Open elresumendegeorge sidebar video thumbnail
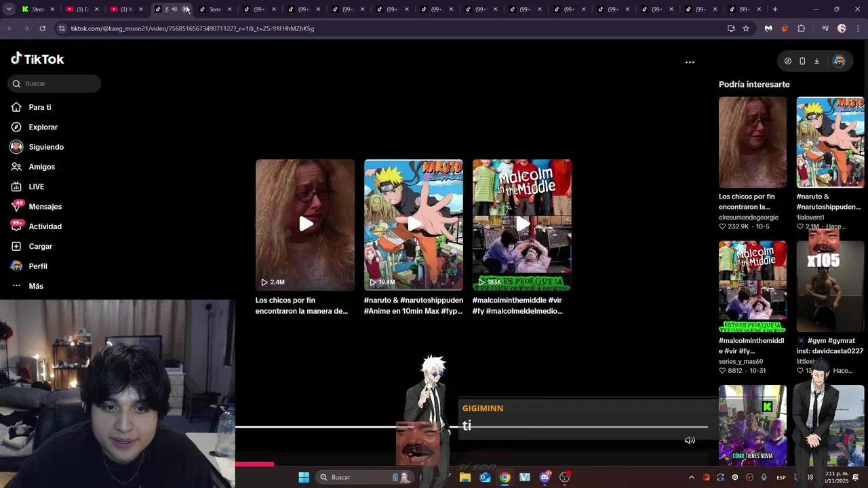The image size is (868, 488). click(x=753, y=142)
